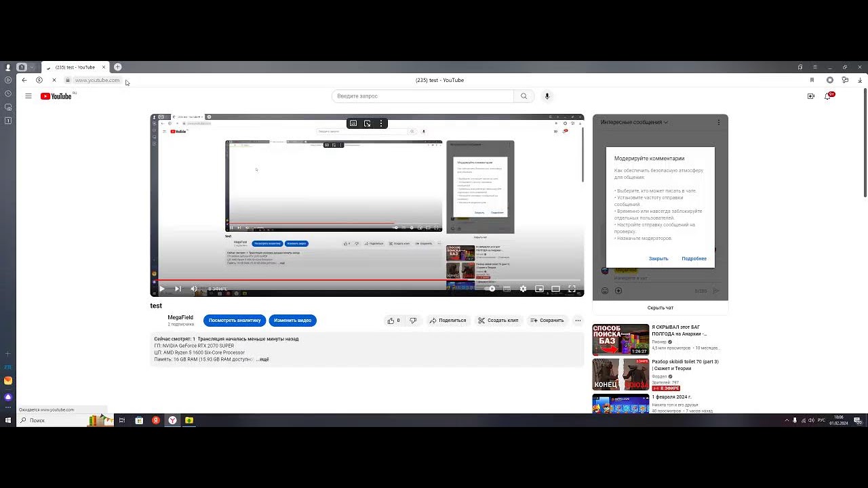The height and width of the screenshot is (488, 868).
Task: Skip to the next video
Action: pyautogui.click(x=178, y=289)
